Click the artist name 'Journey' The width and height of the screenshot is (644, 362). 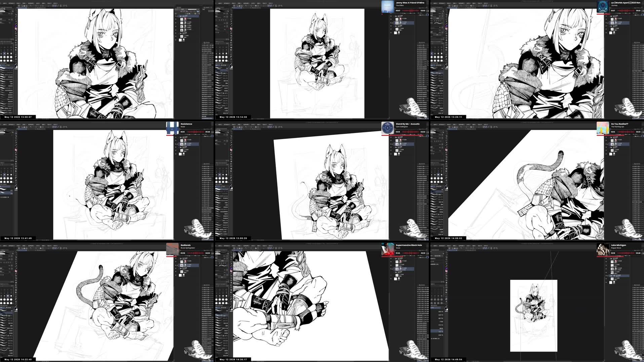[x=614, y=5]
